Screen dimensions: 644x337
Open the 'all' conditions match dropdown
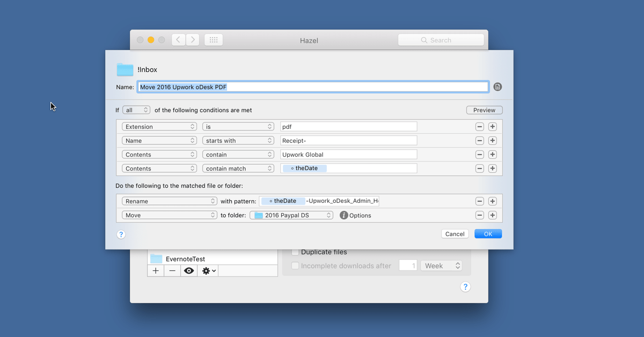click(136, 110)
